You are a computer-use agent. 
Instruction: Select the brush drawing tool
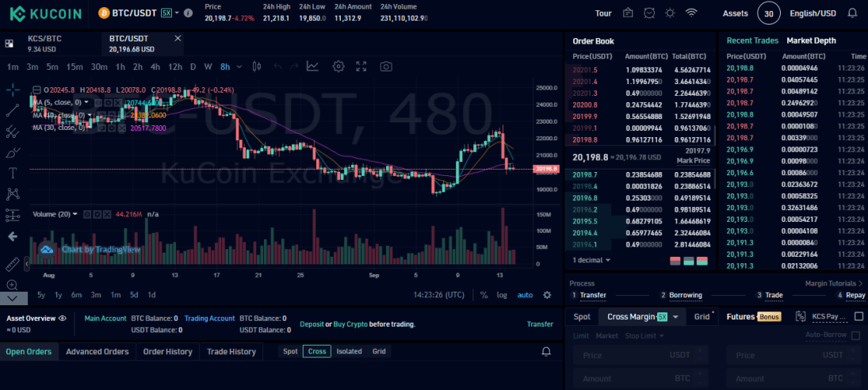point(12,152)
